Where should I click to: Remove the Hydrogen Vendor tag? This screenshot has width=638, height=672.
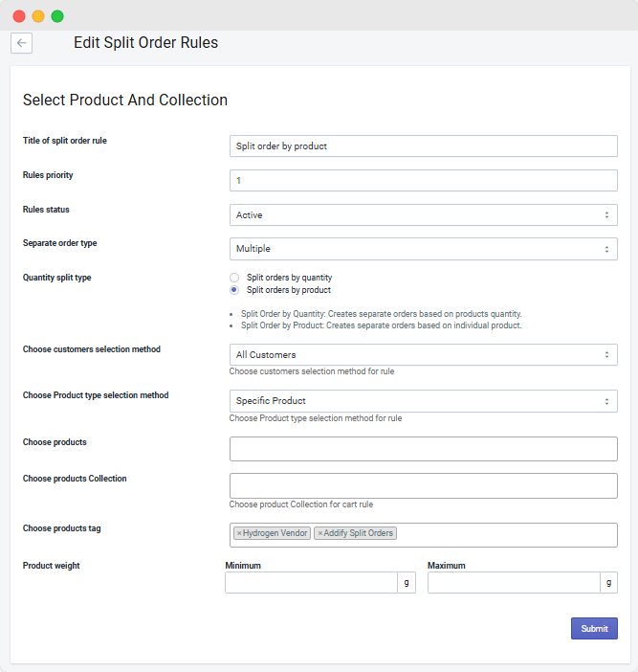coord(239,533)
